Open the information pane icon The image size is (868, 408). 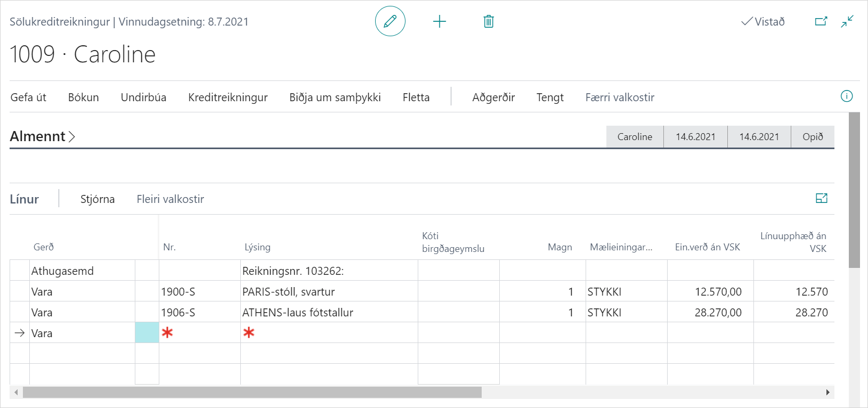(846, 96)
